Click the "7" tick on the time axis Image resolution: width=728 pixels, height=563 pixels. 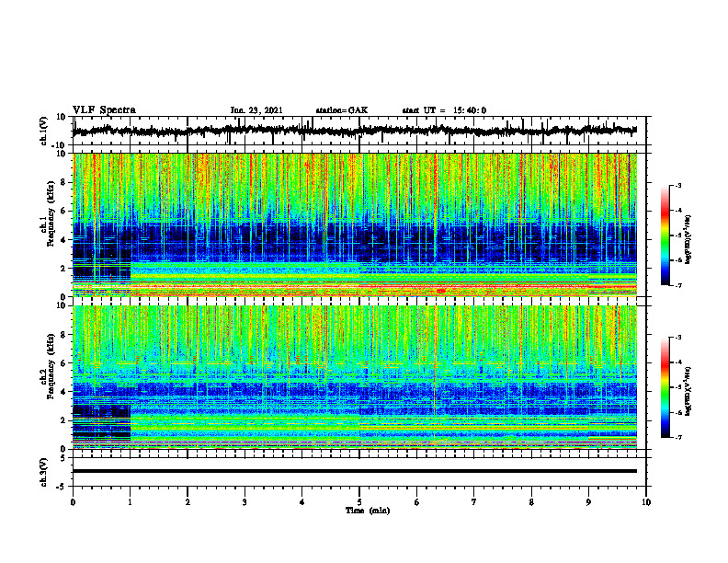[x=474, y=502]
